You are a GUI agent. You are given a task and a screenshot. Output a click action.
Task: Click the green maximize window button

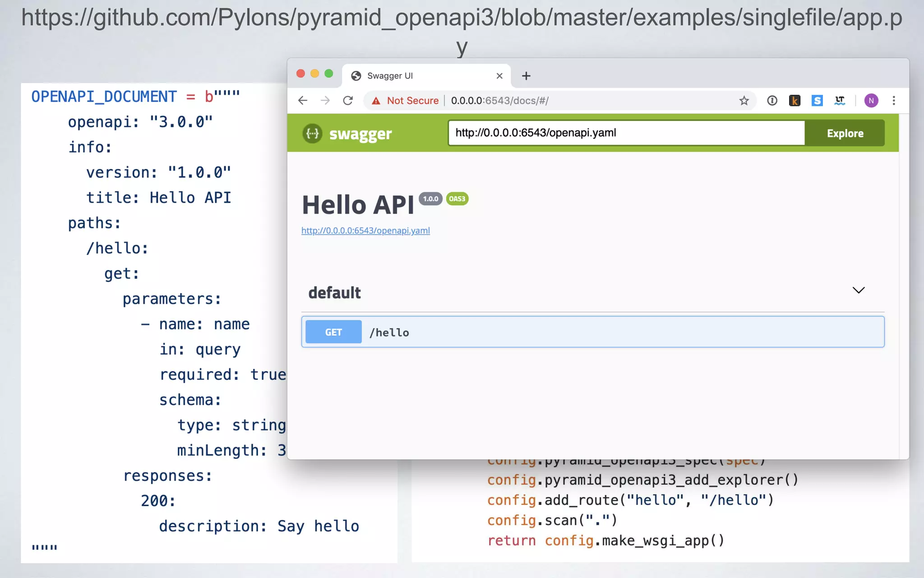tap(329, 74)
